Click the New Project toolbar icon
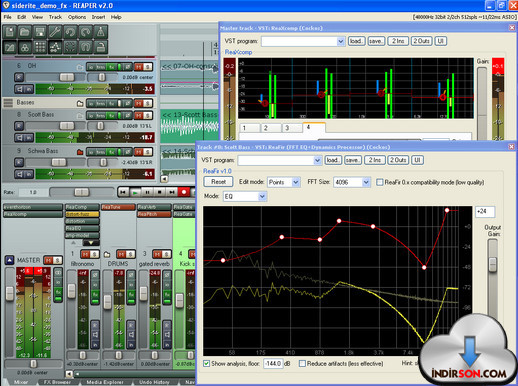This screenshot has height=386, width=518. click(x=10, y=32)
